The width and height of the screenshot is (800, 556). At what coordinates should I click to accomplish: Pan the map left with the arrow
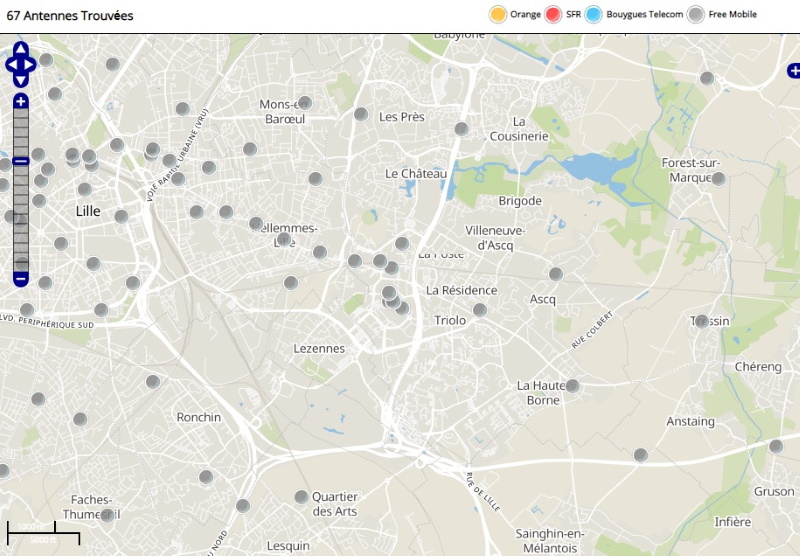(x=10, y=66)
